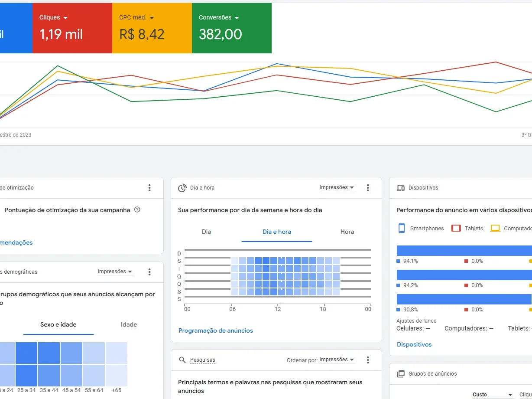532x399 pixels.
Task: Open the Impressões dropdown on Dia e hora
Action: point(337,187)
